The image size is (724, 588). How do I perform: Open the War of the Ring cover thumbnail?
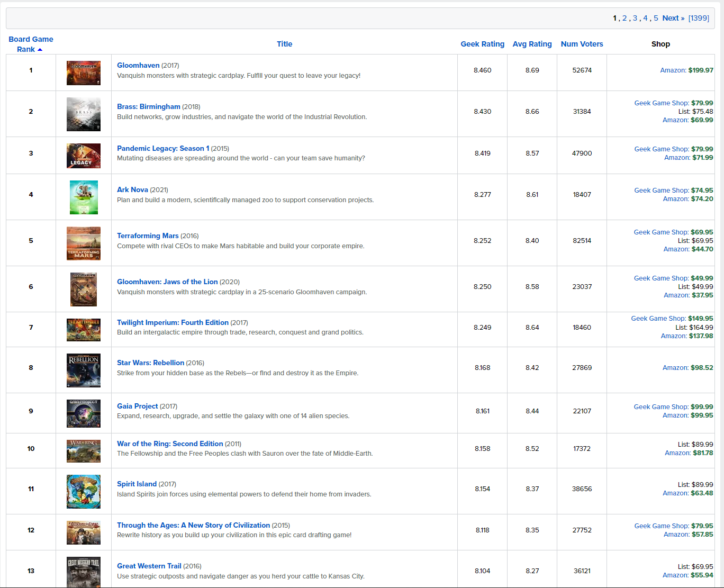click(84, 451)
